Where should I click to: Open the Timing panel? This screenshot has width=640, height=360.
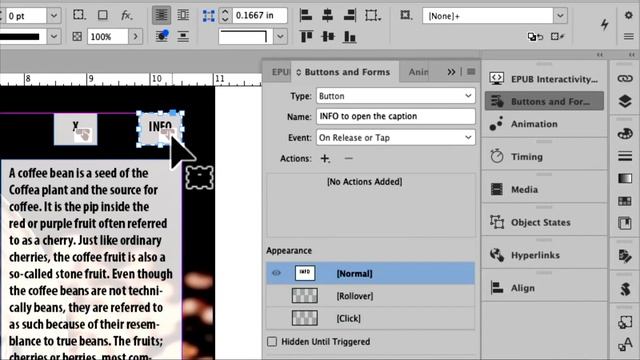click(544, 156)
